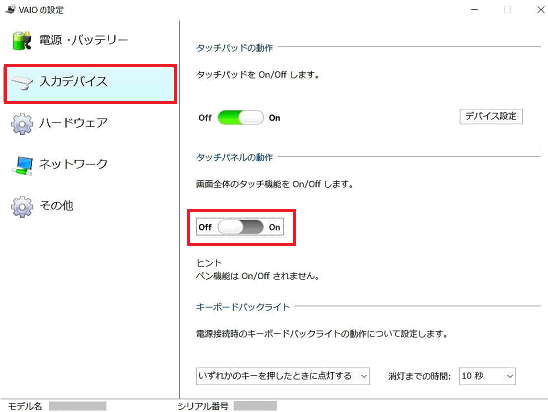Screen dimensions: 548x412
Task: Click the タッチパッドの動作 heading
Action: [x=234, y=48]
